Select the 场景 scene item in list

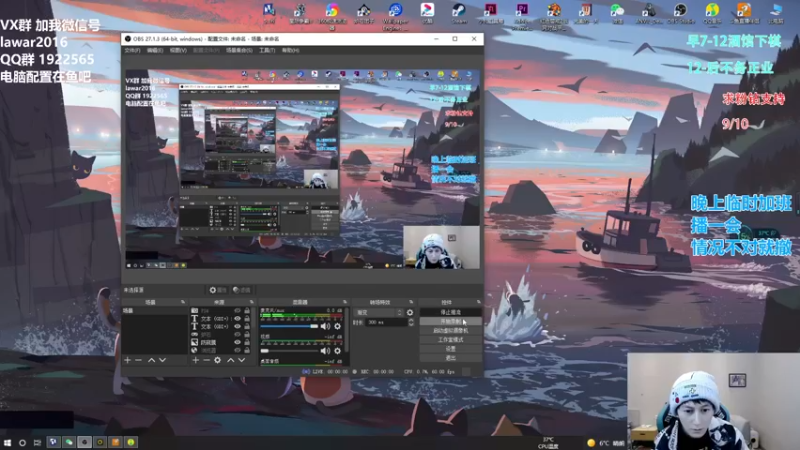(x=155, y=310)
